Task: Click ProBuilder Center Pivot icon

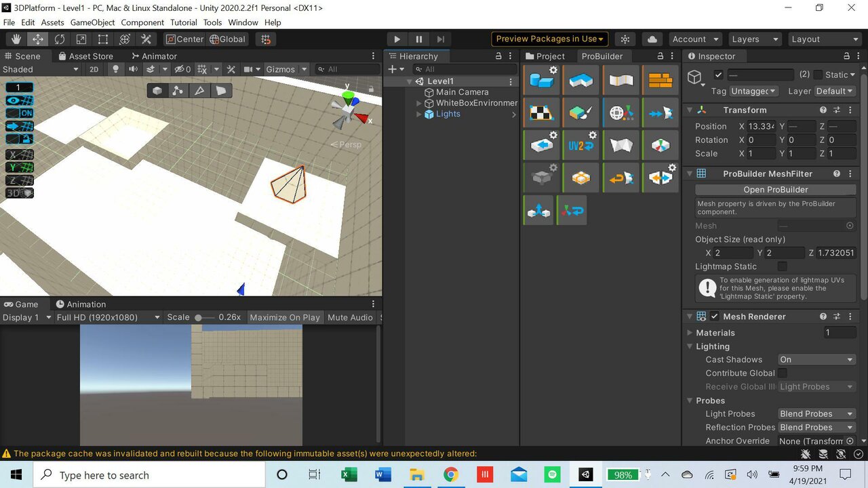Action: [660, 145]
